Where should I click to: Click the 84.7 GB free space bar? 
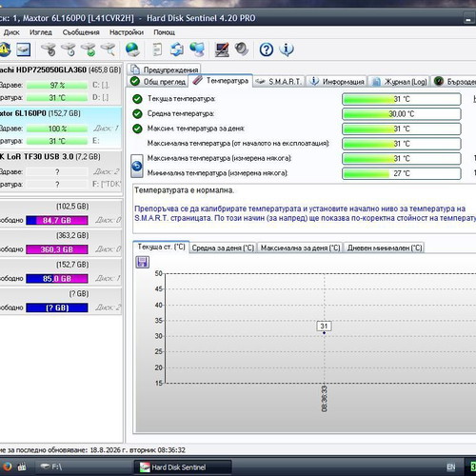[x=57, y=220]
